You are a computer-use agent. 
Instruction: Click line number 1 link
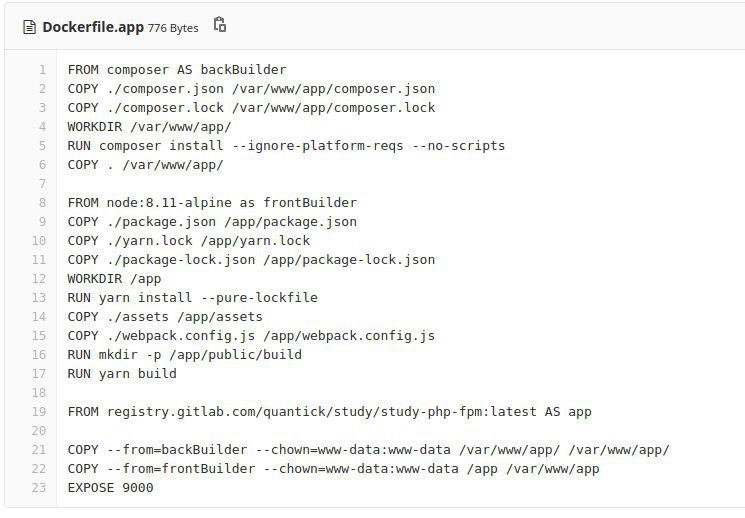point(43,70)
